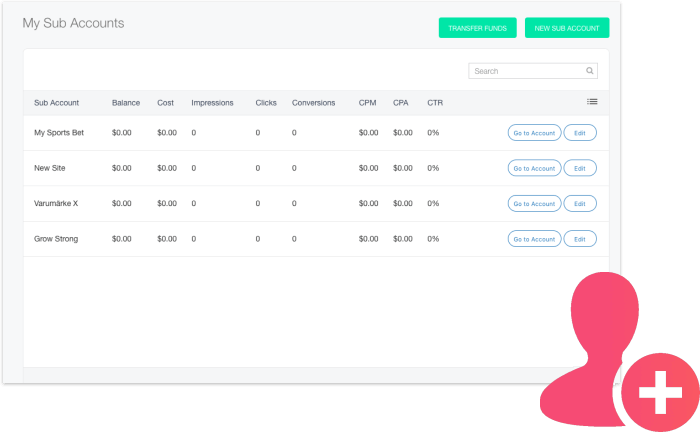The height and width of the screenshot is (432, 700).
Task: Sort by the Conversions column header
Action: (x=313, y=103)
